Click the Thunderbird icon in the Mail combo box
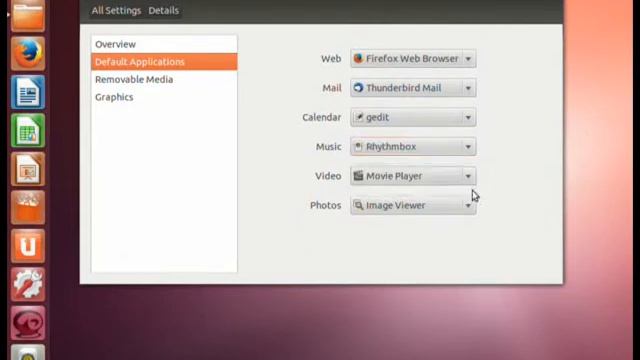The width and height of the screenshot is (640, 360). [358, 88]
